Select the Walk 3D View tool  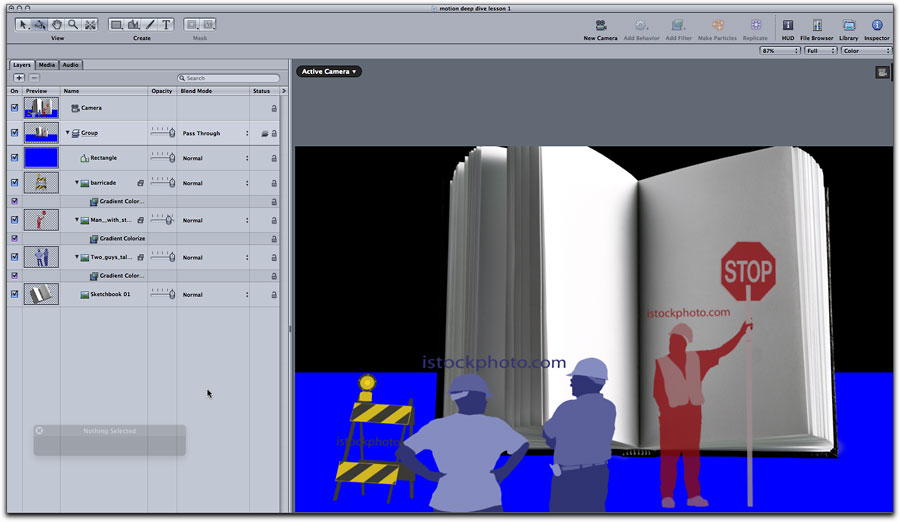click(x=90, y=25)
